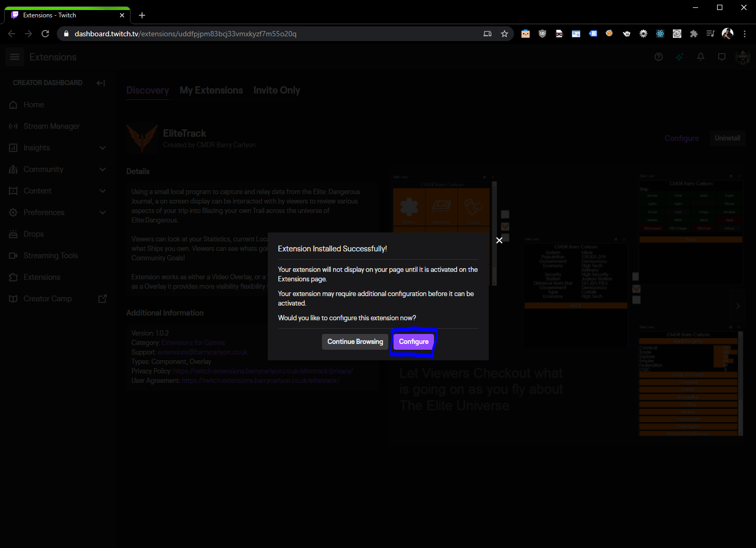Click the uBlock shield extension icon
Viewport: 756px width, 548px height.
[542, 34]
